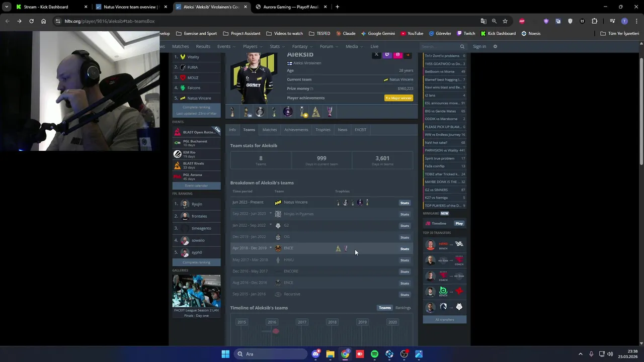Click the G2 logo in teams breakdown
Screen dimensions: 644x362
tap(278, 225)
